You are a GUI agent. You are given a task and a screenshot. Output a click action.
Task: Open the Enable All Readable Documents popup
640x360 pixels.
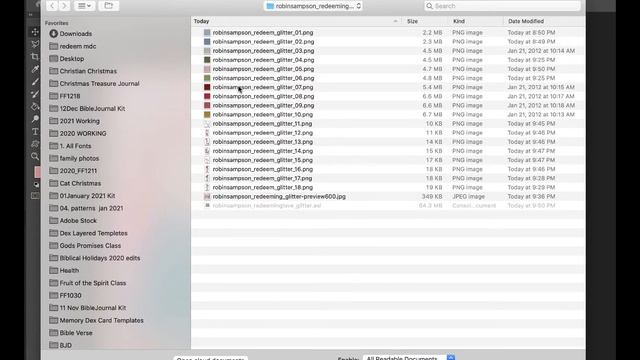pyautogui.click(x=409, y=358)
